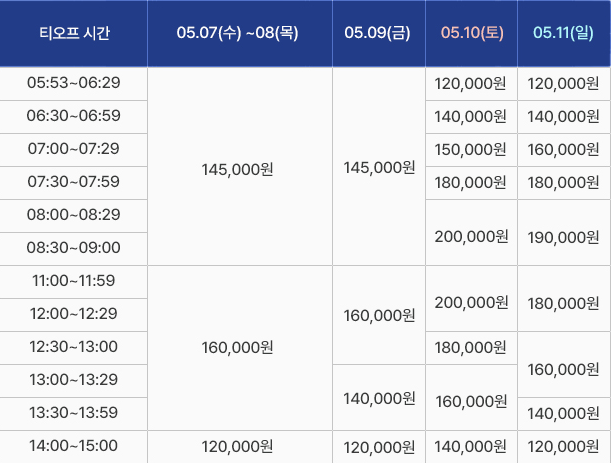Select Saturday 150,000원 price for 07:00
The height and width of the screenshot is (463, 612).
point(471,149)
